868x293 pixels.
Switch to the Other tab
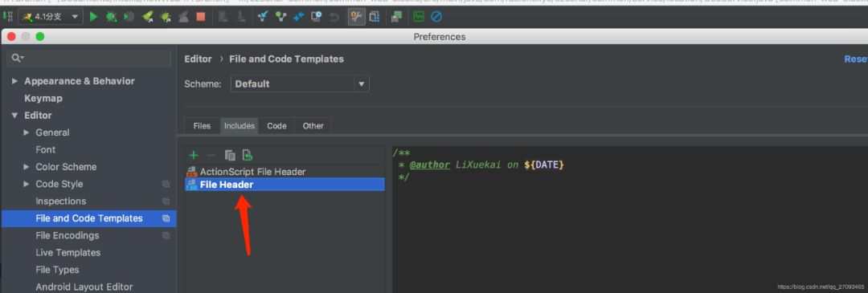tap(313, 126)
